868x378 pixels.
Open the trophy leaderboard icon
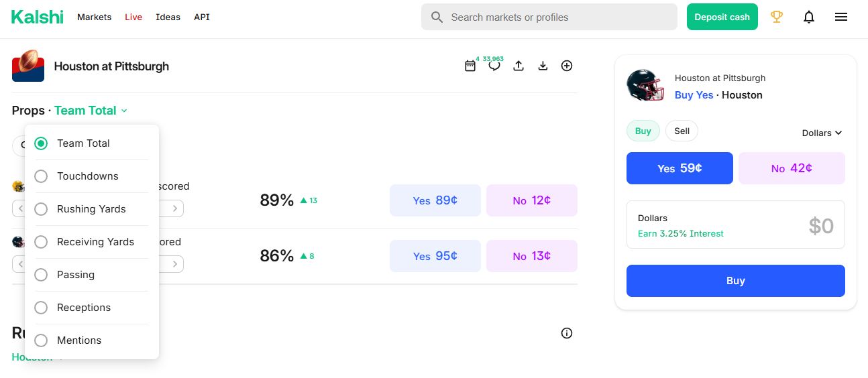[x=777, y=17]
